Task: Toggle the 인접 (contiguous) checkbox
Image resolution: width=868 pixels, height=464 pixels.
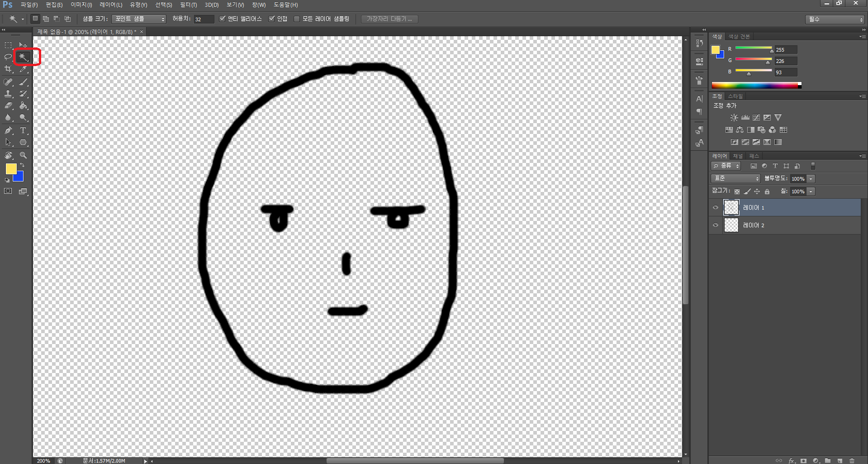Action: click(271, 19)
